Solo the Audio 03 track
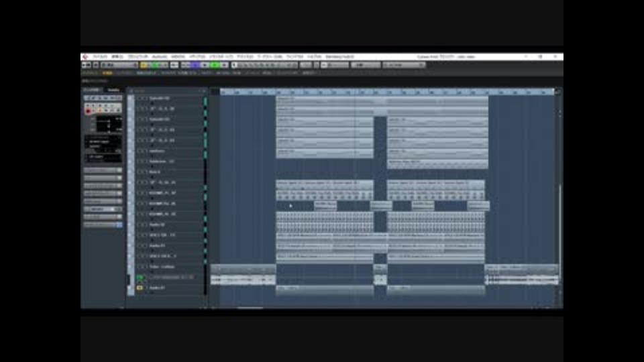Viewport: 644px width, 362px height. tap(145, 245)
